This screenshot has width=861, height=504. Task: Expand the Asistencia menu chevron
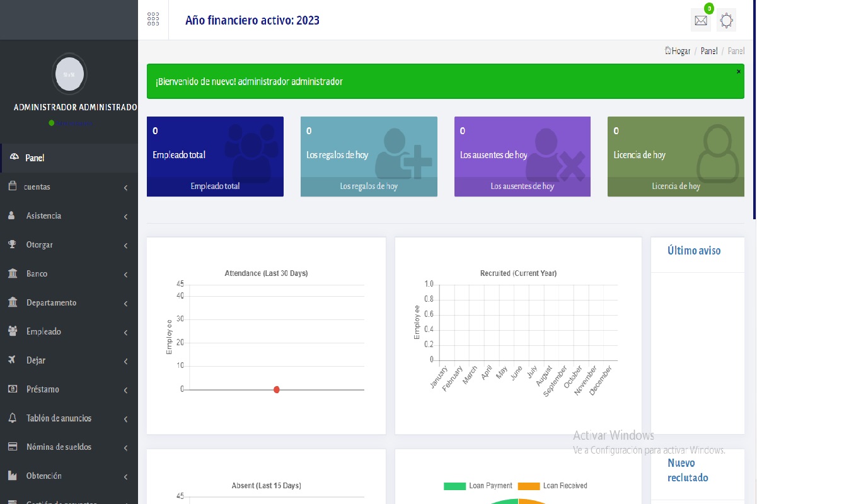coord(125,217)
